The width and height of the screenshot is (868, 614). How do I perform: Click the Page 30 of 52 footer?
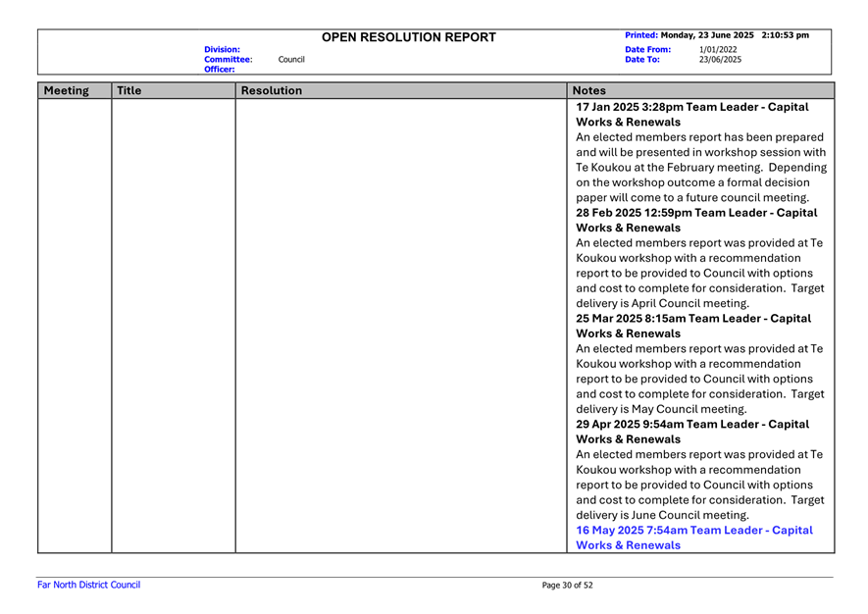point(568,586)
